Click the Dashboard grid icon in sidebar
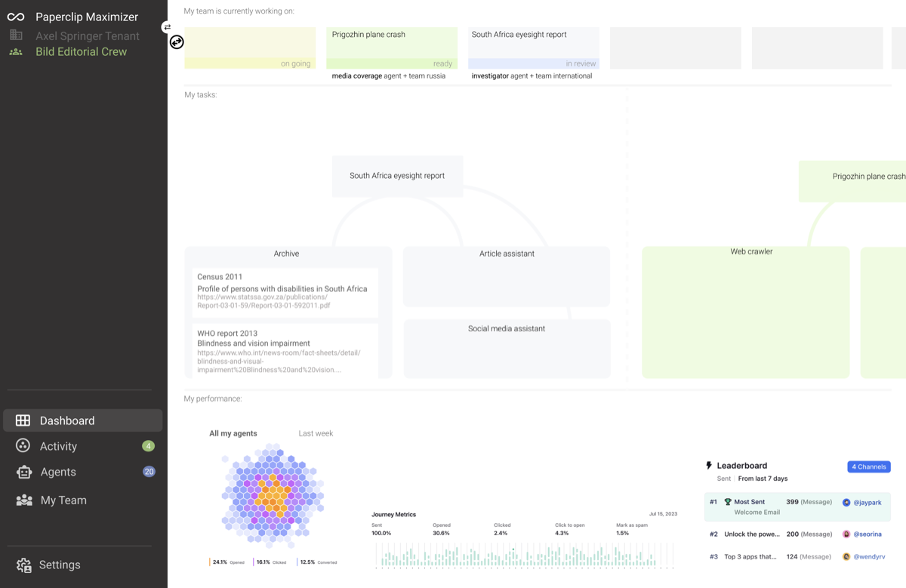906x588 pixels. pos(23,420)
